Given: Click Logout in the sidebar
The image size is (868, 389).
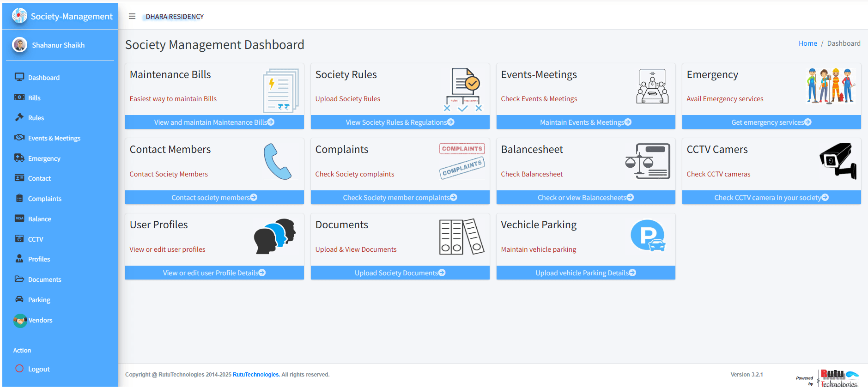Looking at the screenshot, I should point(38,369).
